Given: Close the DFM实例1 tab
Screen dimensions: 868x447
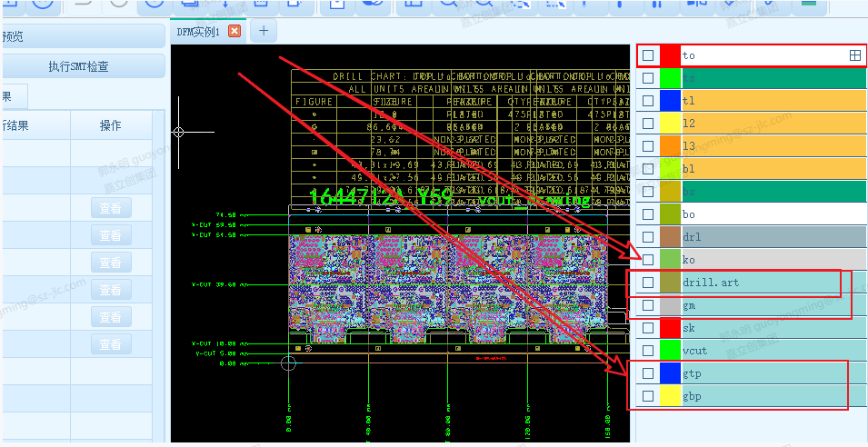Looking at the screenshot, I should pyautogui.click(x=234, y=31).
